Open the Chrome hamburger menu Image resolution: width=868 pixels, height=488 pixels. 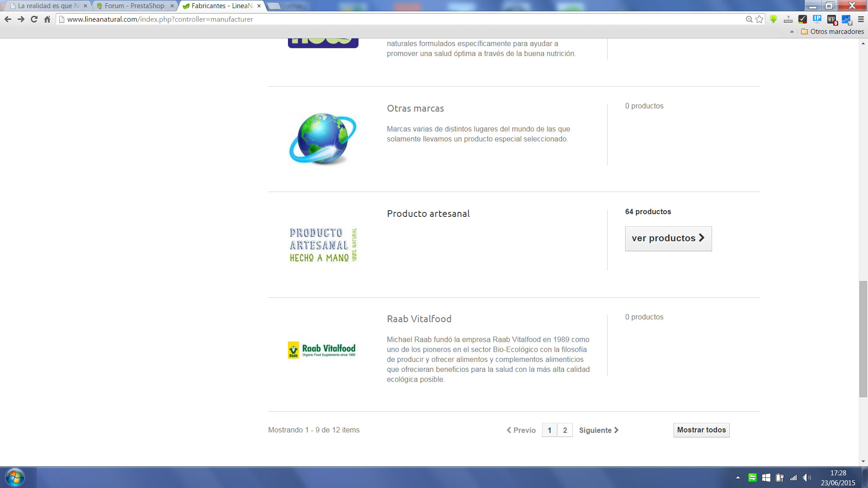861,19
